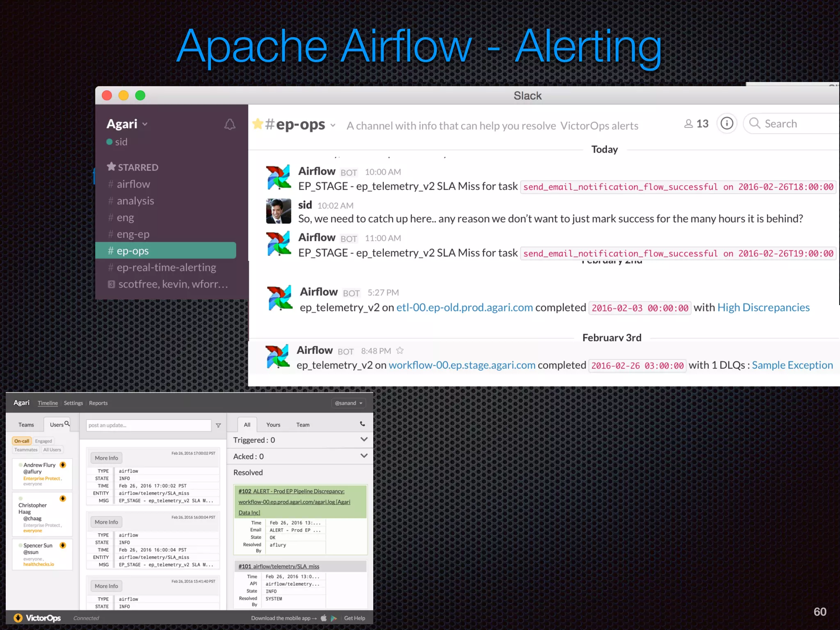Open etl-00.ep-old.prod.agari.com link
This screenshot has height=630, width=840.
465,308
